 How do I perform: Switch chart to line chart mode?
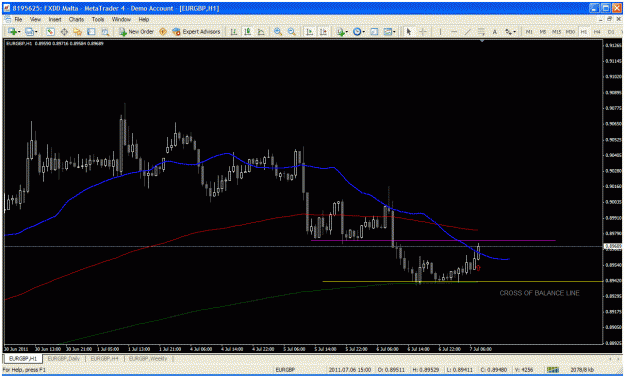click(261, 31)
